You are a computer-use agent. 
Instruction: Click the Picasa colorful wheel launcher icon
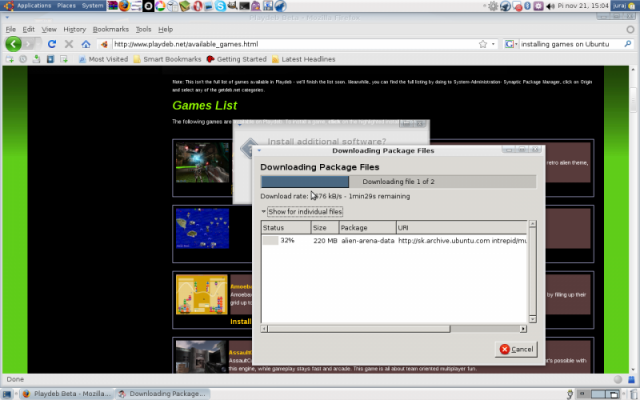pyautogui.click(x=160, y=6)
